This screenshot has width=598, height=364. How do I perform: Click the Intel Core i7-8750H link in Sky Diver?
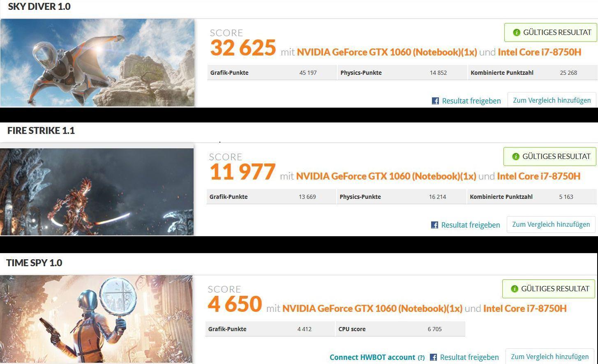click(x=540, y=52)
